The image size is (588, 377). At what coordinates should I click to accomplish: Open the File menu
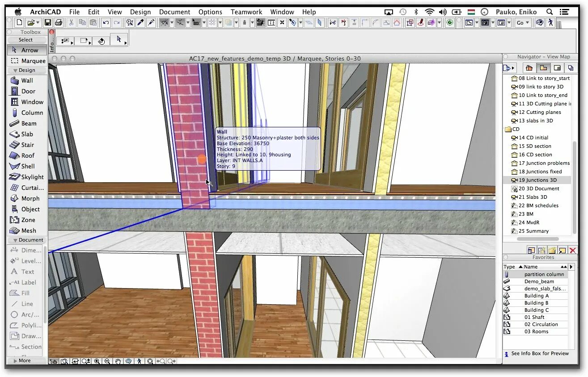[74, 12]
